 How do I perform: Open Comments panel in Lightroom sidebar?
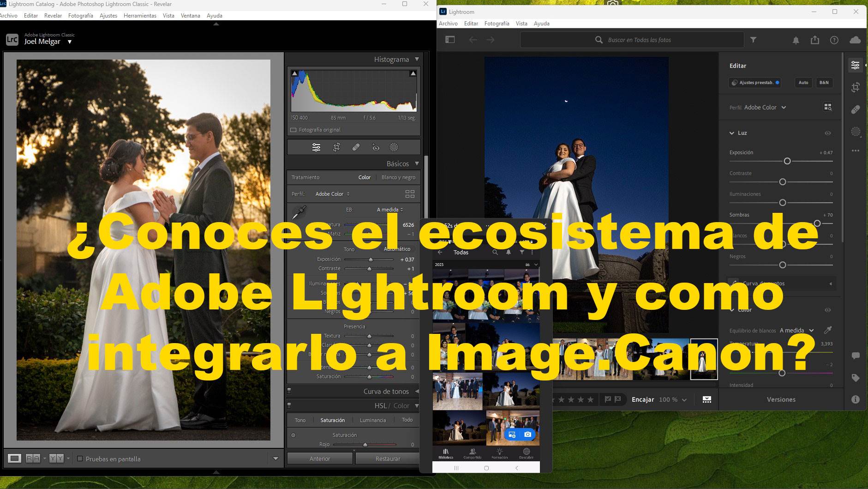tap(855, 356)
